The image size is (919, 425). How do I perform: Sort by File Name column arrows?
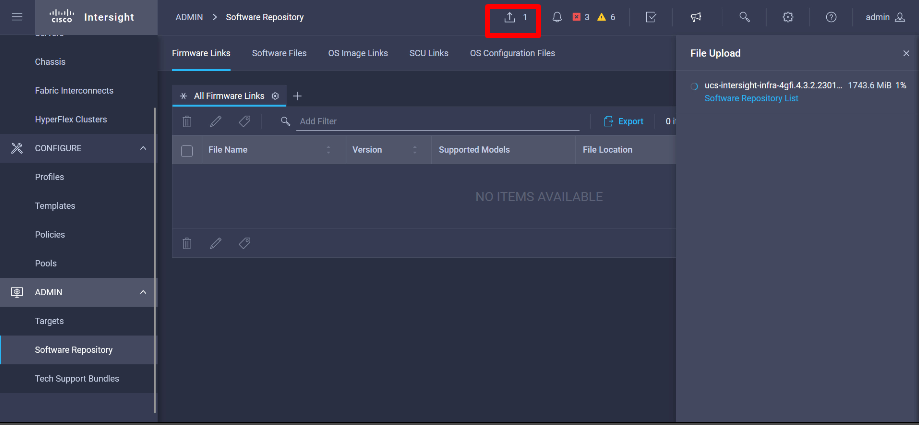pyautogui.click(x=328, y=150)
